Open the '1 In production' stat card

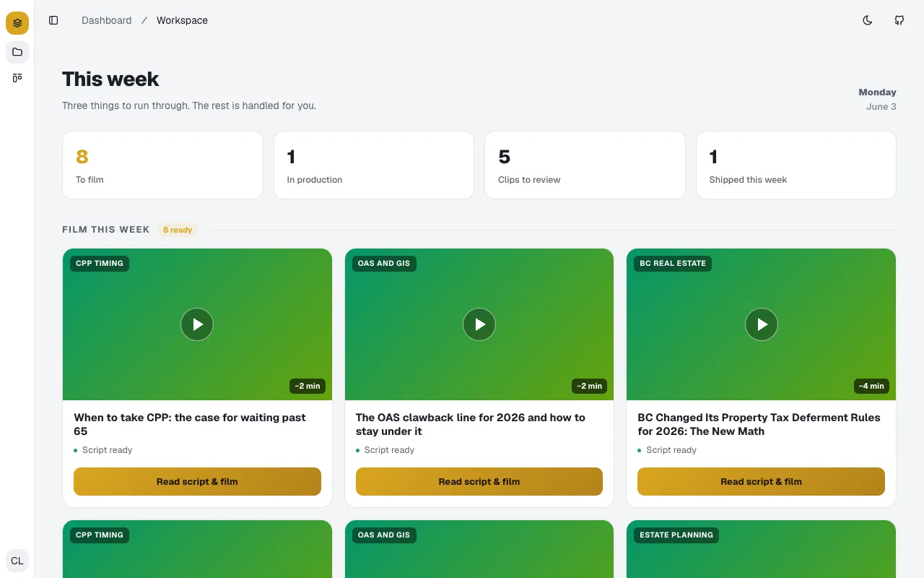374,165
